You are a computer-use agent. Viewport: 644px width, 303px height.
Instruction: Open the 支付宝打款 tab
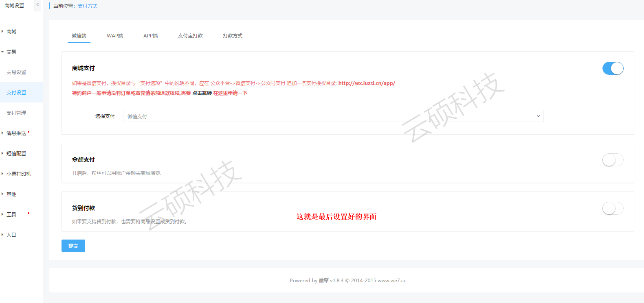pyautogui.click(x=190, y=36)
